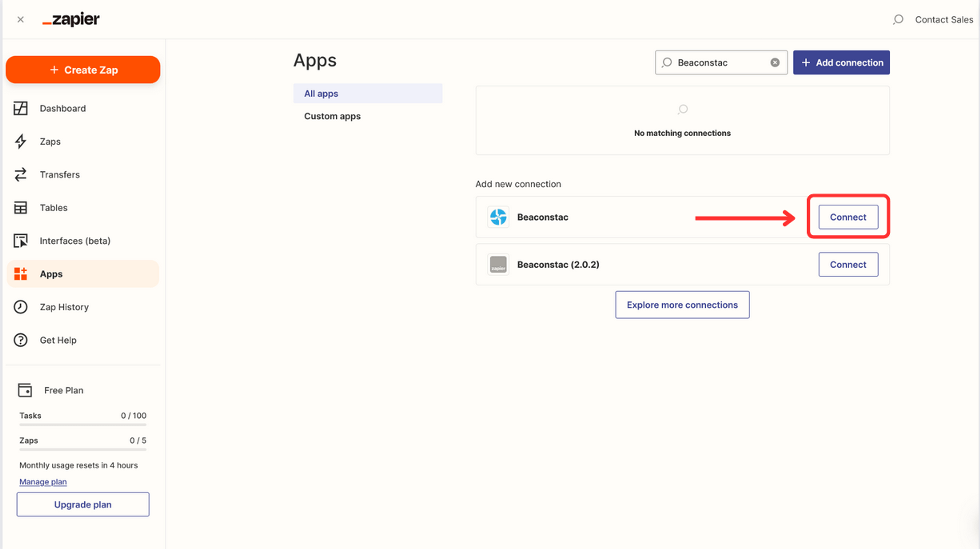This screenshot has height=549, width=980.
Task: Select the Dashboard icon in sidebar
Action: (x=20, y=108)
